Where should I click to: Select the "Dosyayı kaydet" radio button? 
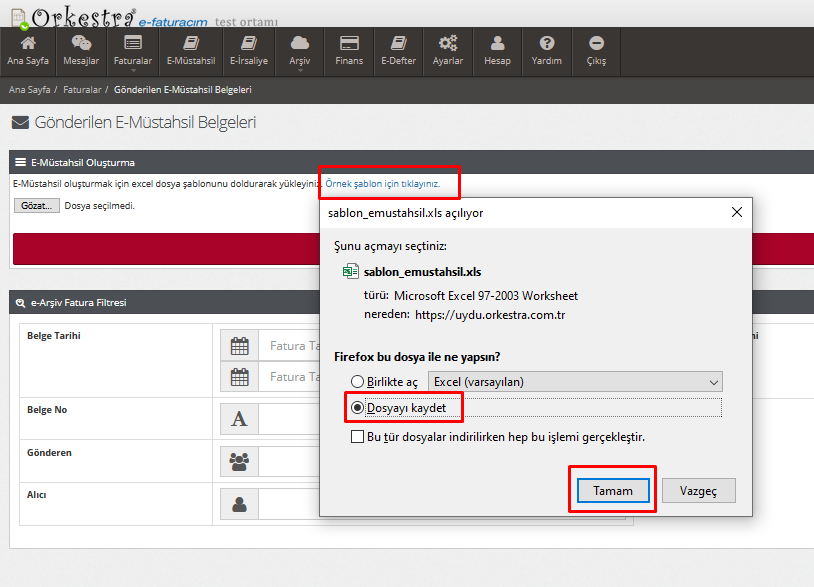tap(357, 408)
